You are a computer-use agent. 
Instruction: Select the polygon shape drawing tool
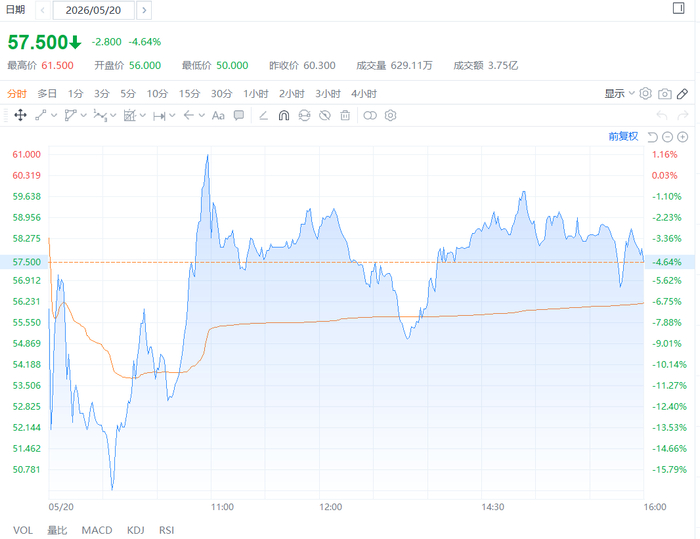(x=71, y=116)
